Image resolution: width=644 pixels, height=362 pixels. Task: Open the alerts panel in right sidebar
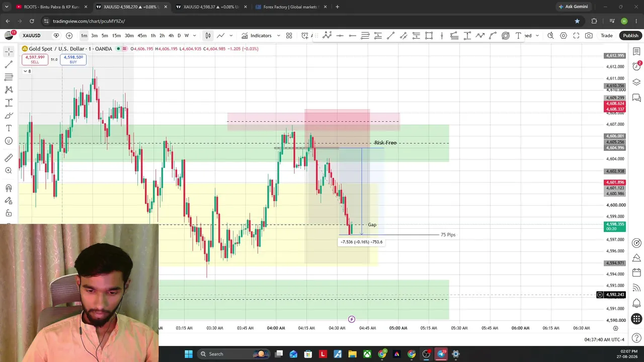[x=636, y=67]
